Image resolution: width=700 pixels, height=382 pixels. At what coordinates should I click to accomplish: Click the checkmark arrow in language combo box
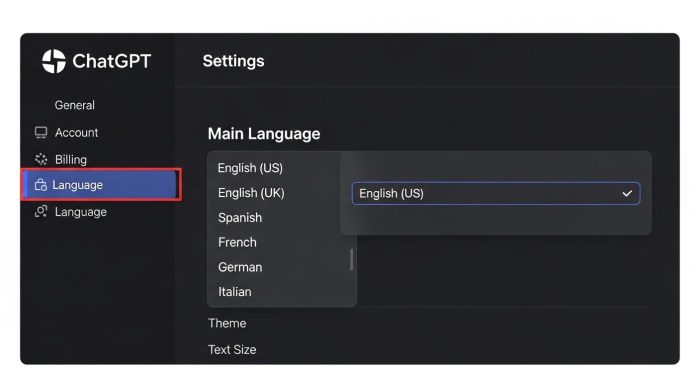coord(627,194)
